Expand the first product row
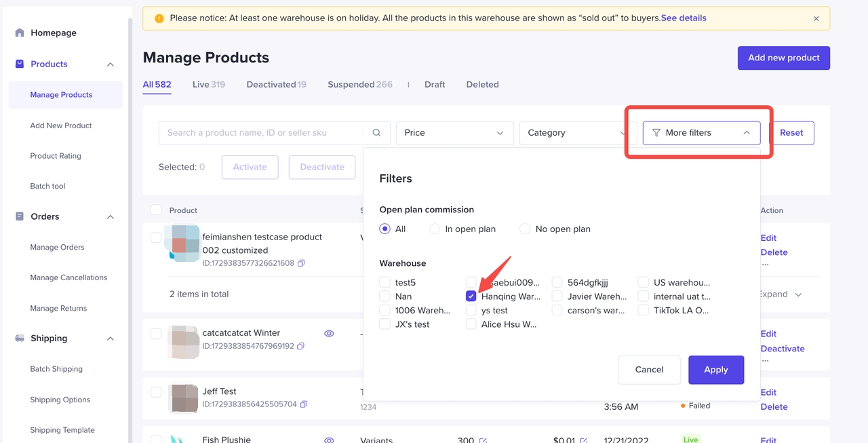 (x=777, y=294)
